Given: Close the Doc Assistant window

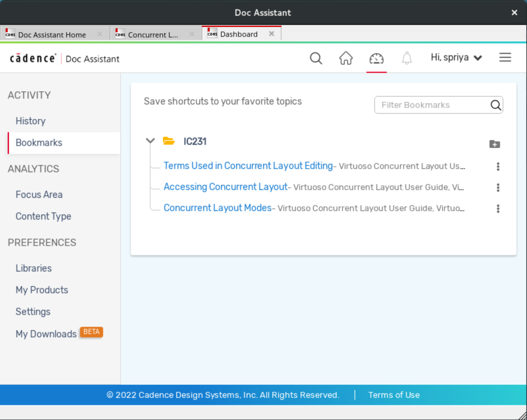Looking at the screenshot, I should (514, 13).
